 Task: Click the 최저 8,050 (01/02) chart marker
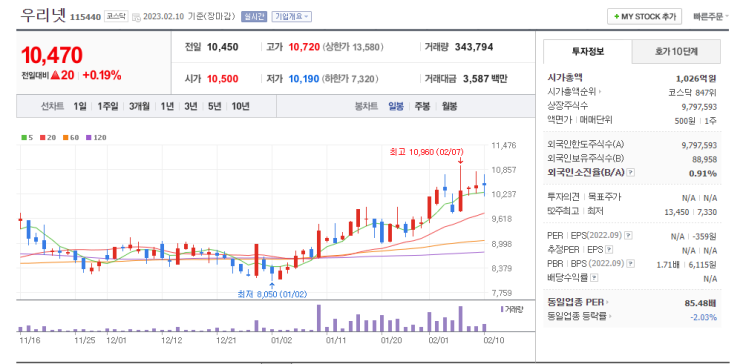point(272,294)
